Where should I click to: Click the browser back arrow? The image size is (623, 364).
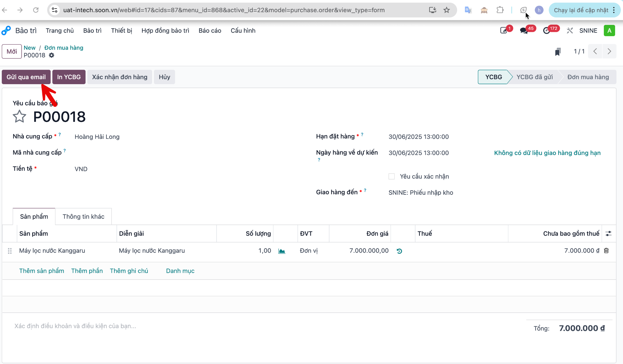tap(5, 10)
